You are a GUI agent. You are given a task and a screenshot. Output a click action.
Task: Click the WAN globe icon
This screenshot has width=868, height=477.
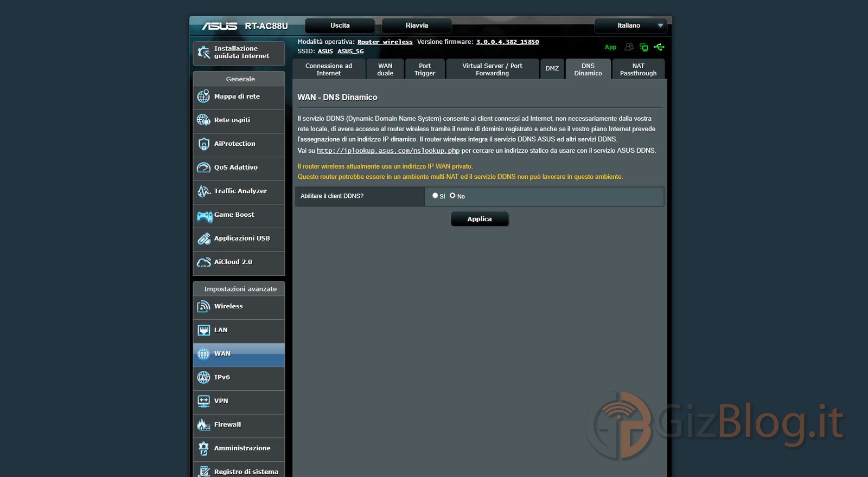click(203, 354)
